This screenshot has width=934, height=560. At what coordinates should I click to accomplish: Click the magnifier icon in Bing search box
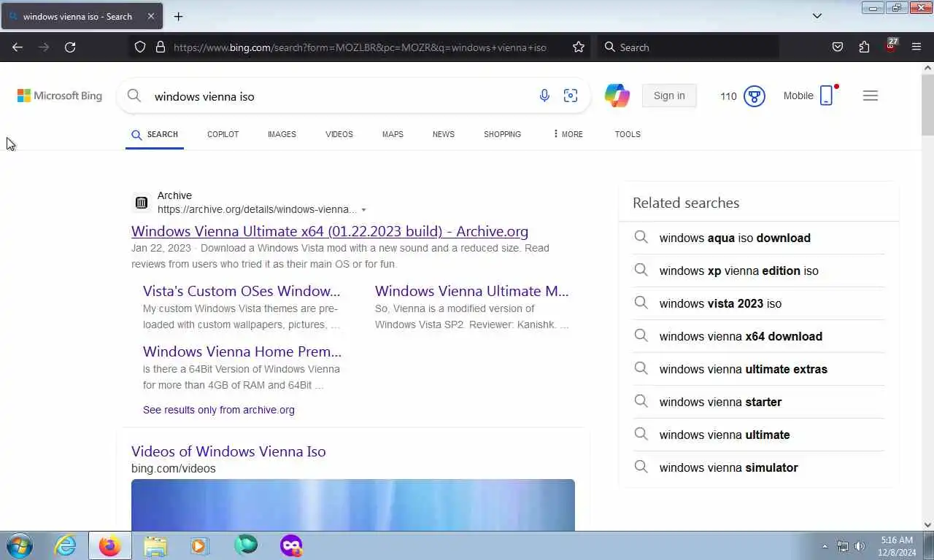point(134,96)
